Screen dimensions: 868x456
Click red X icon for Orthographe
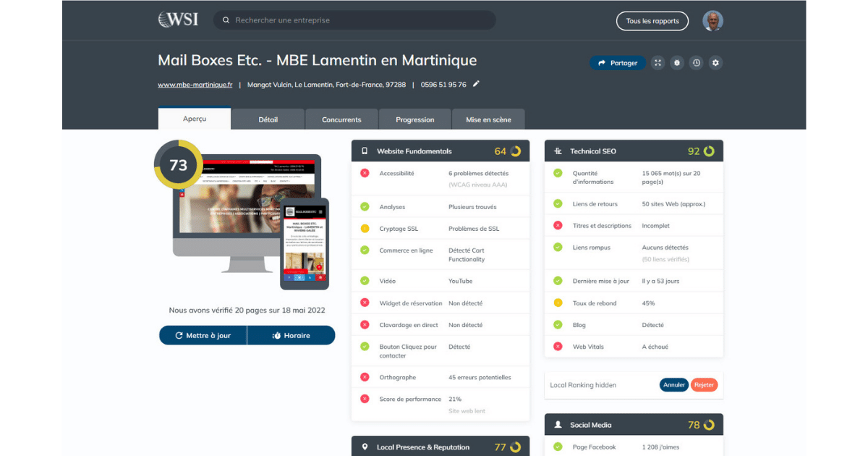(365, 377)
